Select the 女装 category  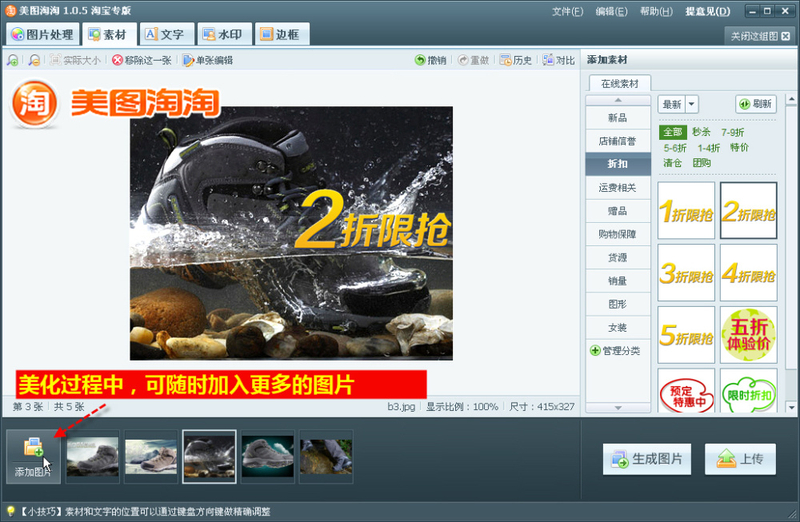(x=617, y=328)
